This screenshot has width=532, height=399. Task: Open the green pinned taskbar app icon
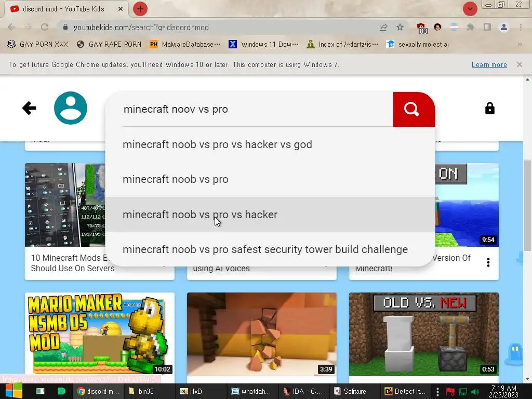click(x=61, y=391)
